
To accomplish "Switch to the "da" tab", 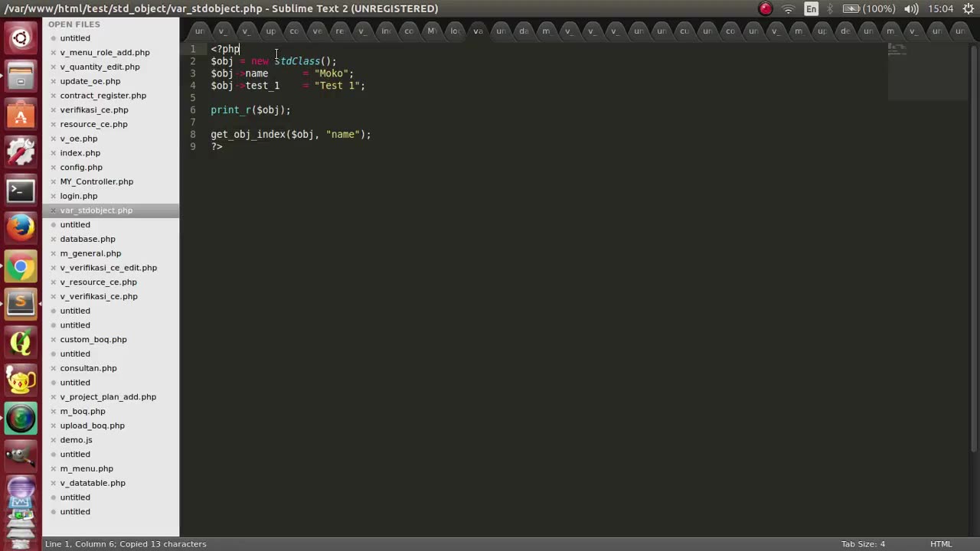I will pyautogui.click(x=524, y=31).
